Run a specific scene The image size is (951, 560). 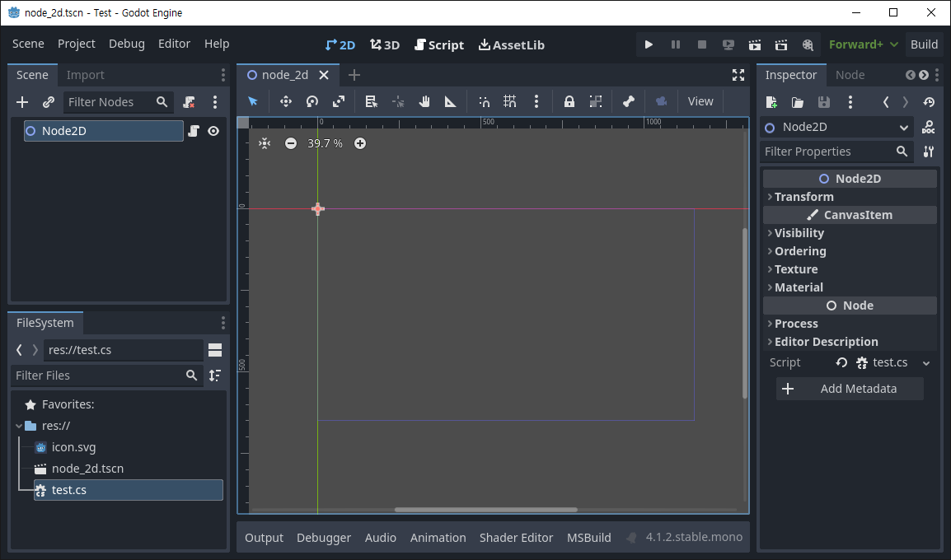click(x=781, y=44)
